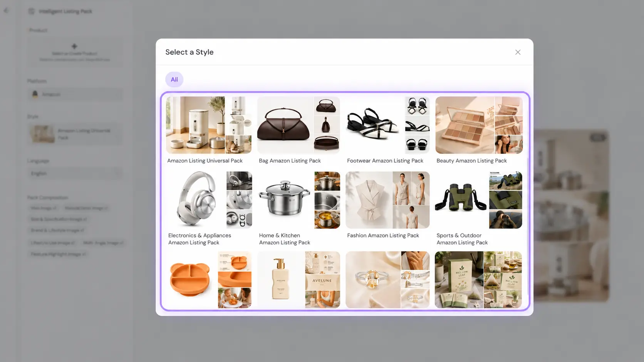This screenshot has width=644, height=362.
Task: Select the Avelune lotion bottle style thumbnail
Action: coord(299,280)
